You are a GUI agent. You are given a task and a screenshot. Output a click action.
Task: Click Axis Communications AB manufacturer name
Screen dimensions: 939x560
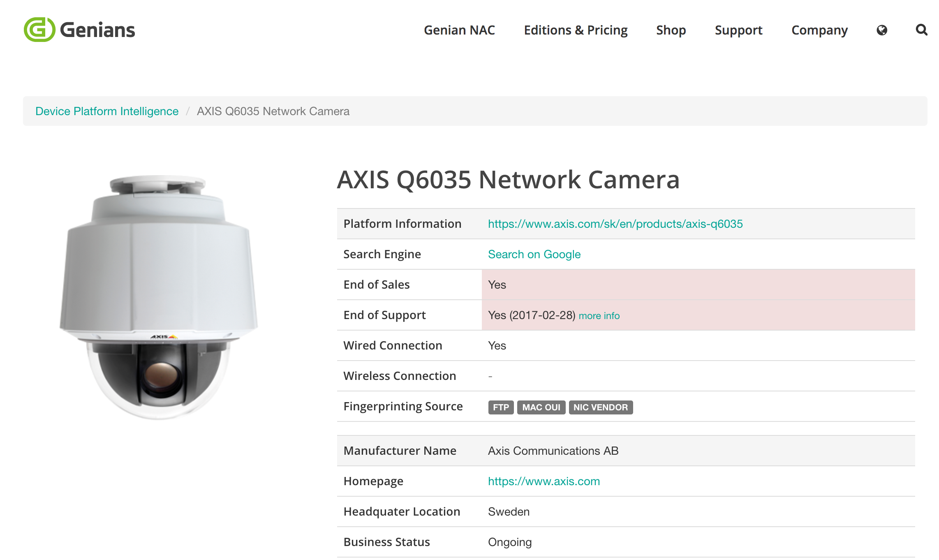(x=553, y=451)
